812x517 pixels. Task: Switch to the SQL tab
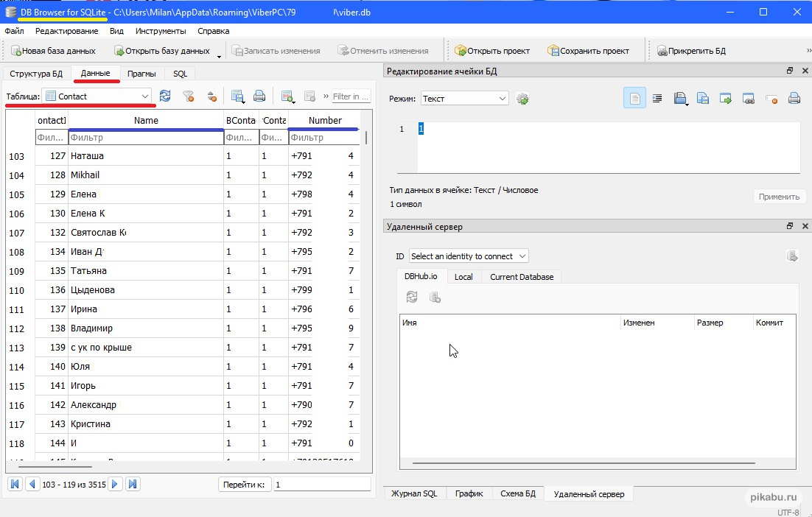pyautogui.click(x=181, y=74)
